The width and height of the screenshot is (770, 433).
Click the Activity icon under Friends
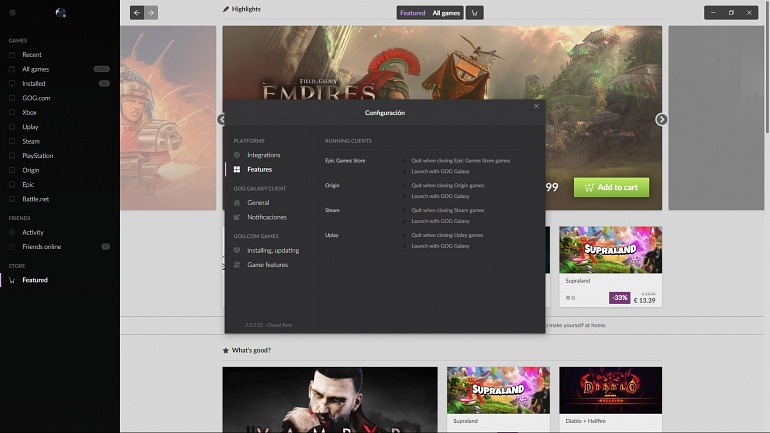click(x=12, y=233)
